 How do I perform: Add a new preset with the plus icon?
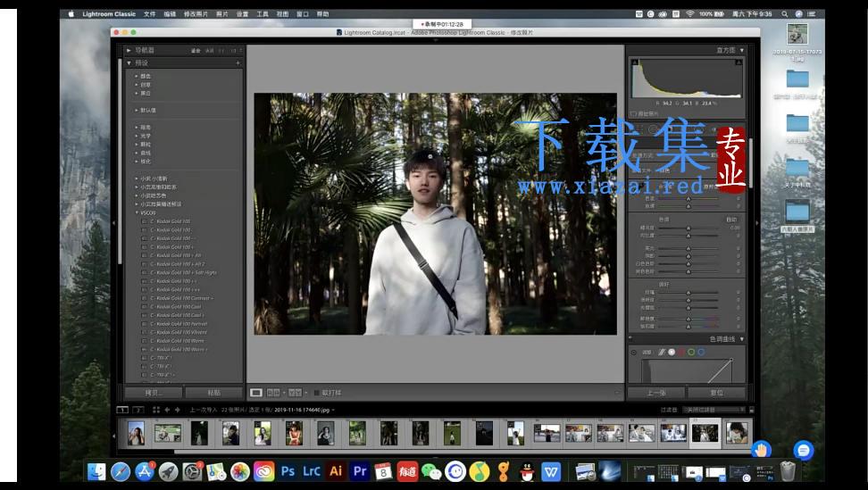tap(238, 63)
